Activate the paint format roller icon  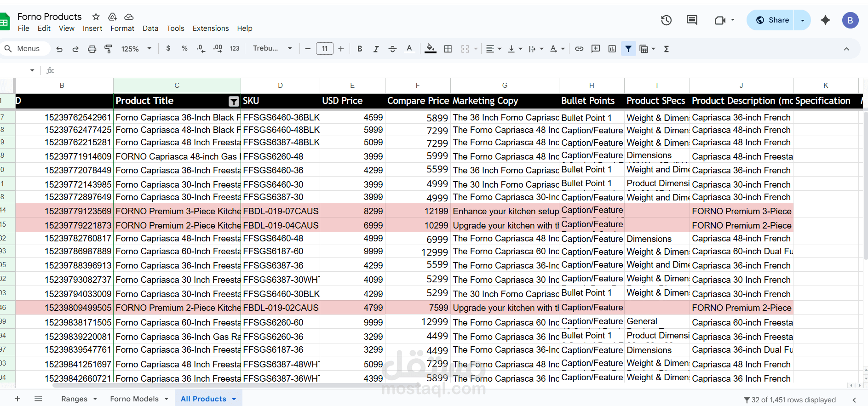click(x=109, y=49)
